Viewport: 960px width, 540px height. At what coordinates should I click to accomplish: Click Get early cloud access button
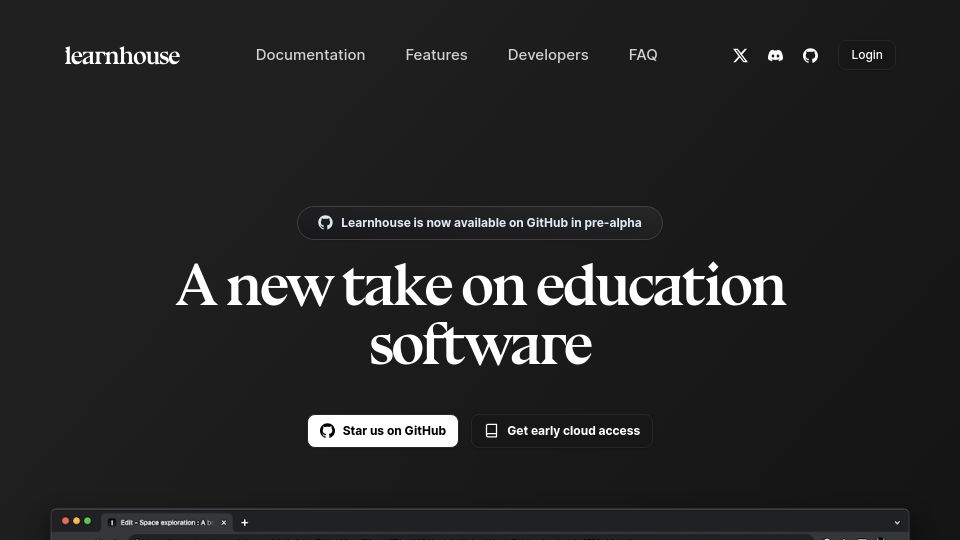[562, 431]
